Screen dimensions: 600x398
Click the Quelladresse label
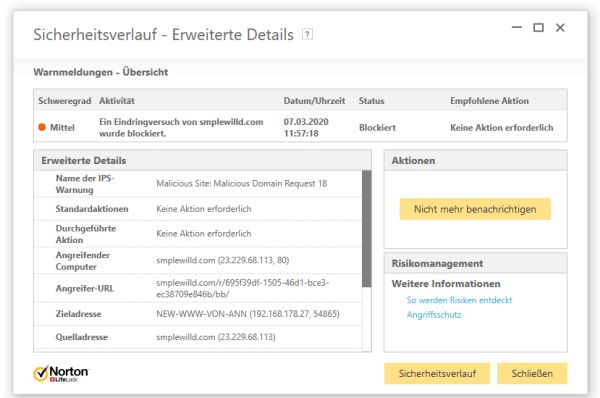pos(82,337)
